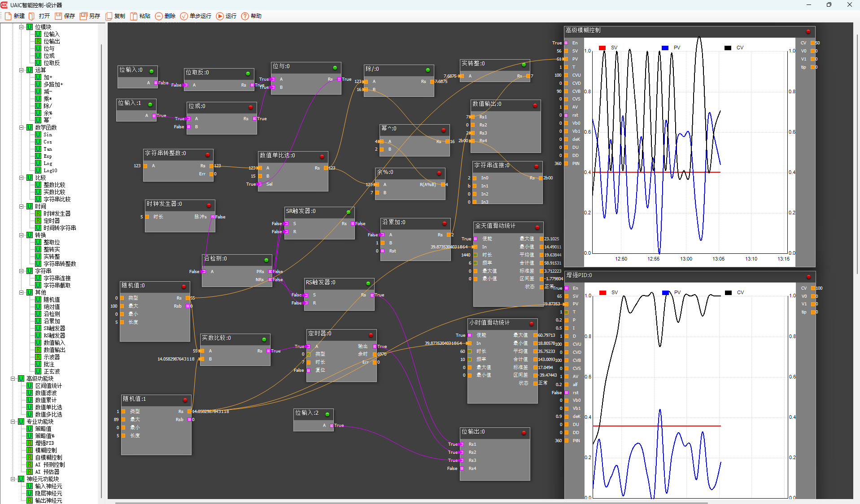
Task: Toggle the green status dot on 位输入:0
Action: [152, 71]
